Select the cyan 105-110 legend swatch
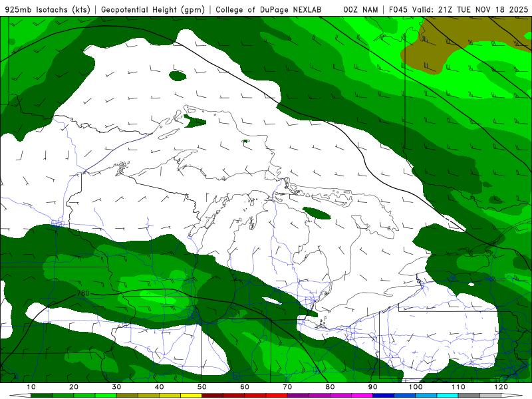This screenshot has width=532, height=399. (448, 396)
